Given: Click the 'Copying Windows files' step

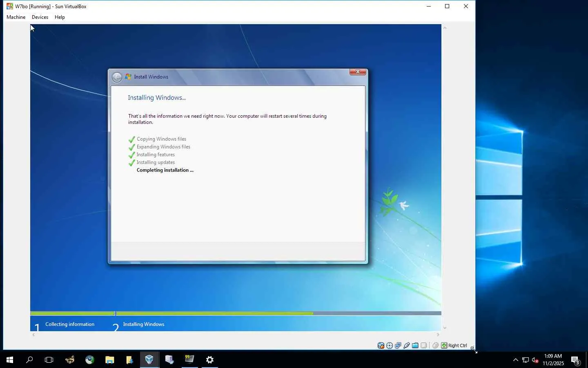Looking at the screenshot, I should 161,139.
